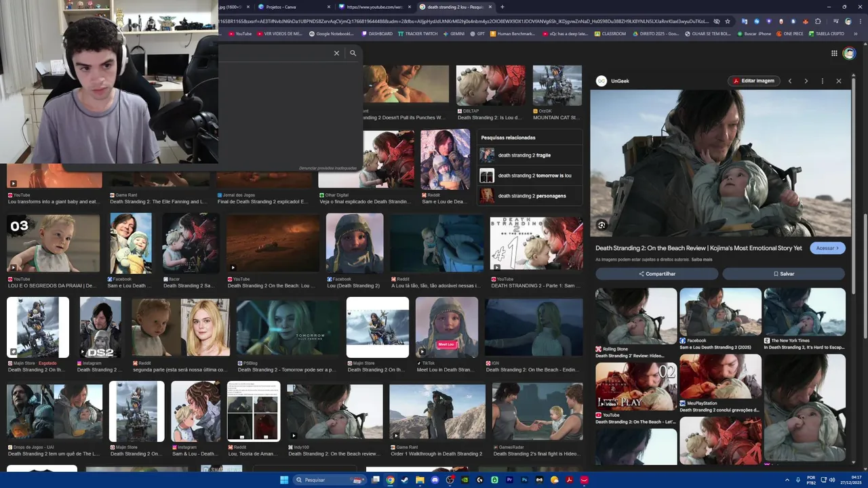The width and height of the screenshot is (868, 488).
Task: Show hidden system tray icons
Action: pyautogui.click(x=787, y=480)
